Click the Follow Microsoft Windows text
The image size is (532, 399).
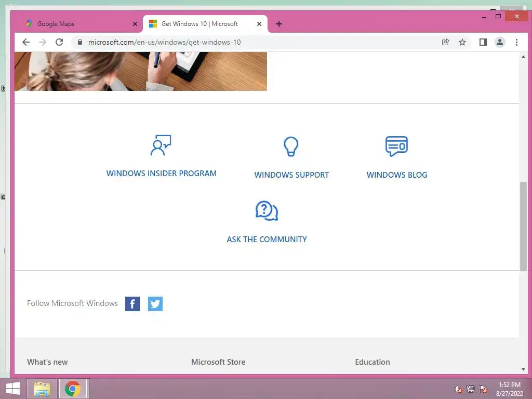tap(72, 303)
